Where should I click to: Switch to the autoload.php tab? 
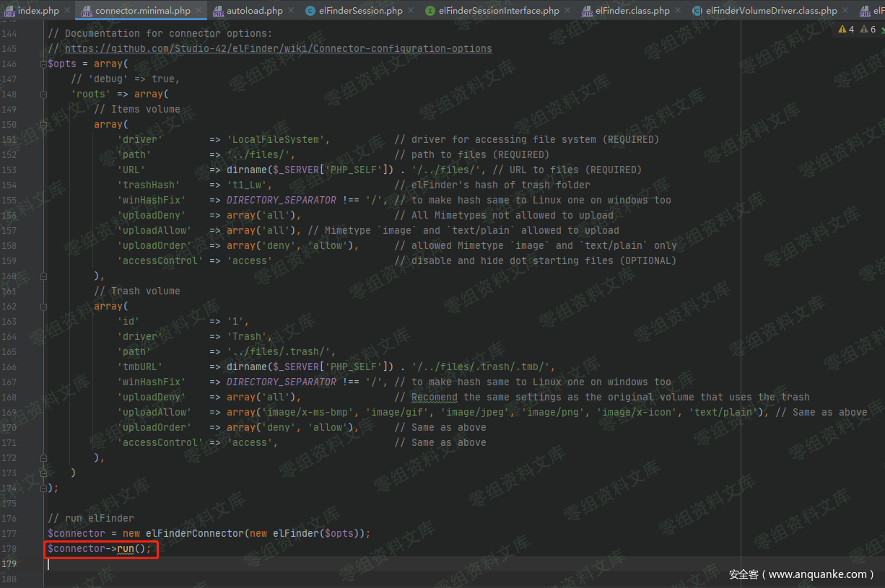pos(254,11)
